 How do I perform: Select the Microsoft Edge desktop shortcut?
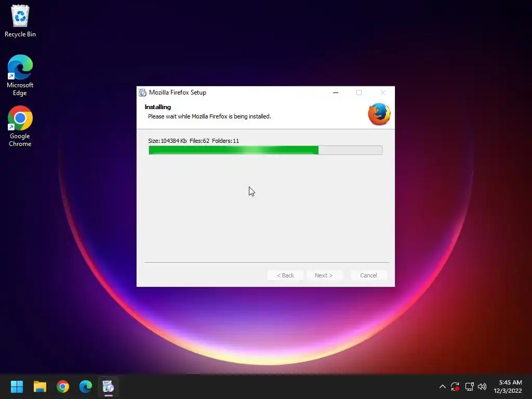point(20,75)
